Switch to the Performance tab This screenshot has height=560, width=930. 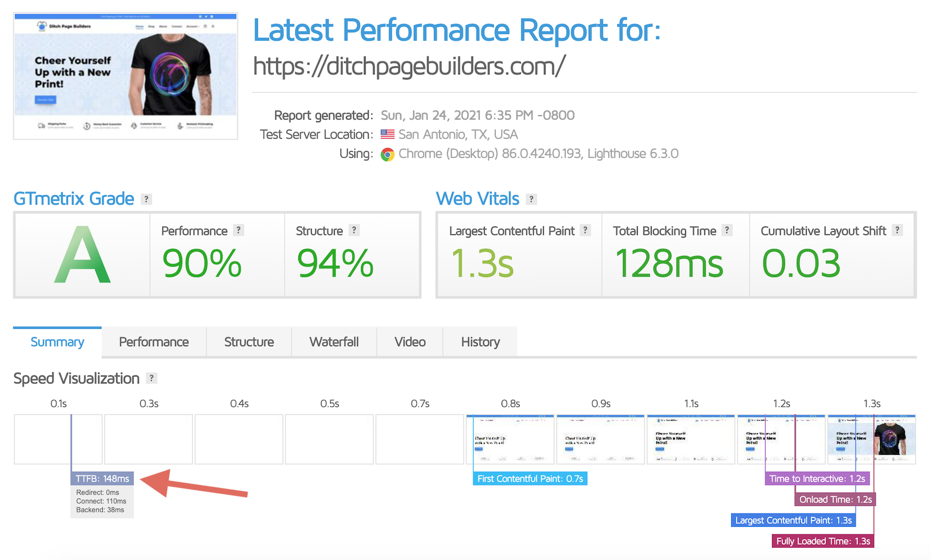pyautogui.click(x=153, y=342)
